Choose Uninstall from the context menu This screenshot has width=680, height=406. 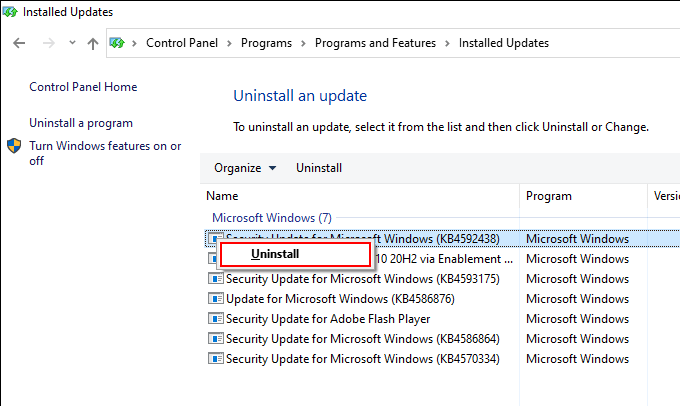pyautogui.click(x=275, y=254)
